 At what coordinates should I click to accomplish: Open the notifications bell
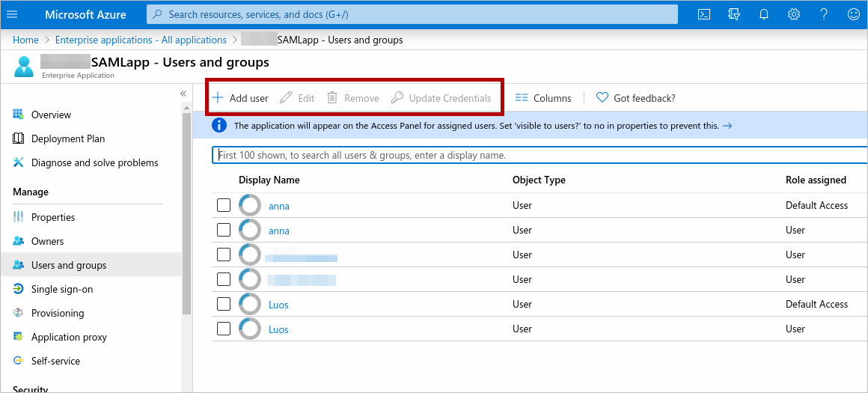(764, 14)
